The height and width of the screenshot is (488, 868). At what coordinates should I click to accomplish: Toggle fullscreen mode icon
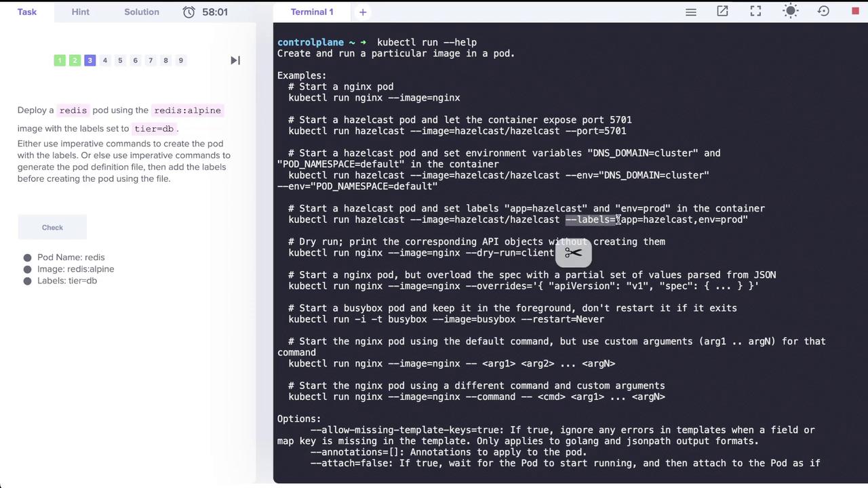click(x=755, y=12)
